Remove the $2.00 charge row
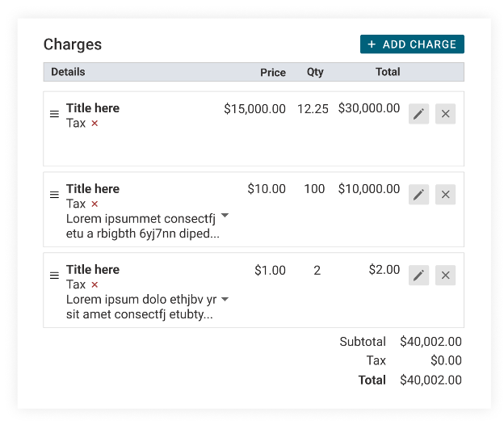The image size is (504, 425). point(445,276)
